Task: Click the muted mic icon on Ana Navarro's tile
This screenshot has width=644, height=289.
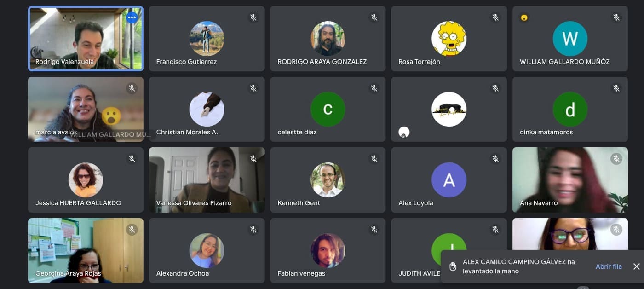Action: (x=616, y=159)
